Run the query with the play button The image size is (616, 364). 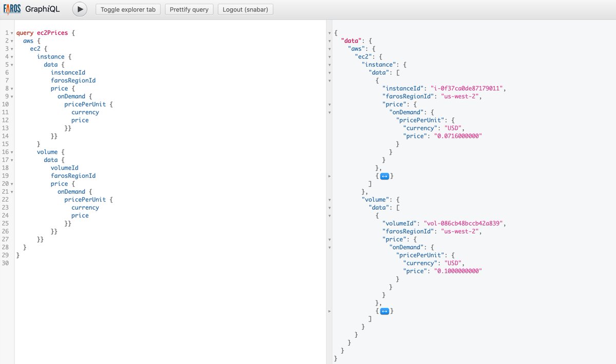pyautogui.click(x=80, y=9)
